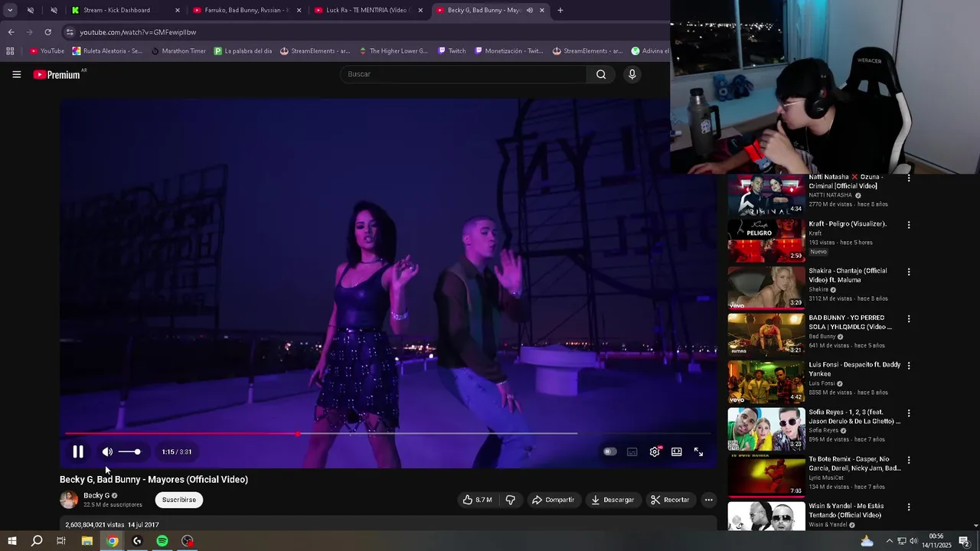
Task: Go to YouTube Premium home logo
Action: point(57,74)
